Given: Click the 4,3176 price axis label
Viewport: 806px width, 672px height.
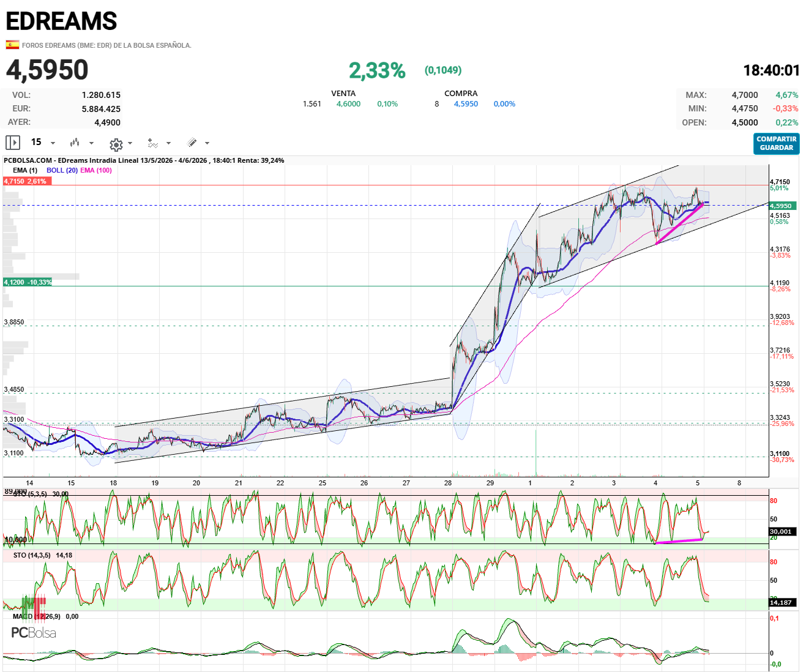Looking at the screenshot, I should [780, 250].
